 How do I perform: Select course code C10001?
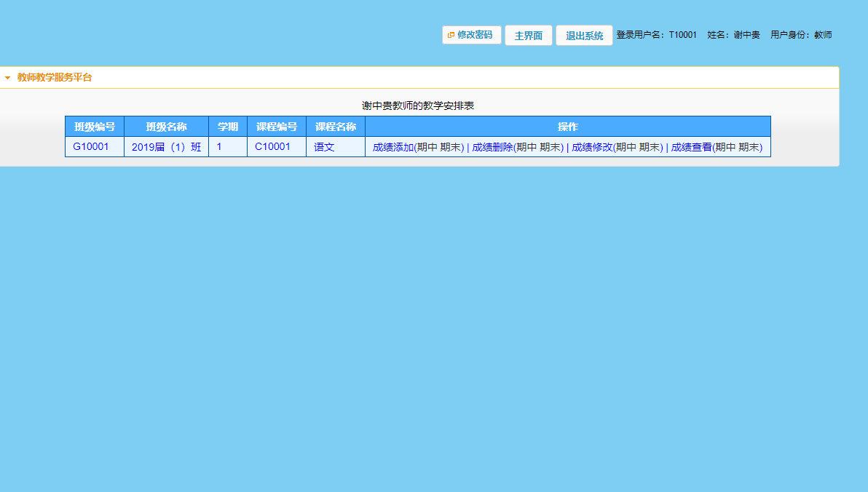click(276, 146)
